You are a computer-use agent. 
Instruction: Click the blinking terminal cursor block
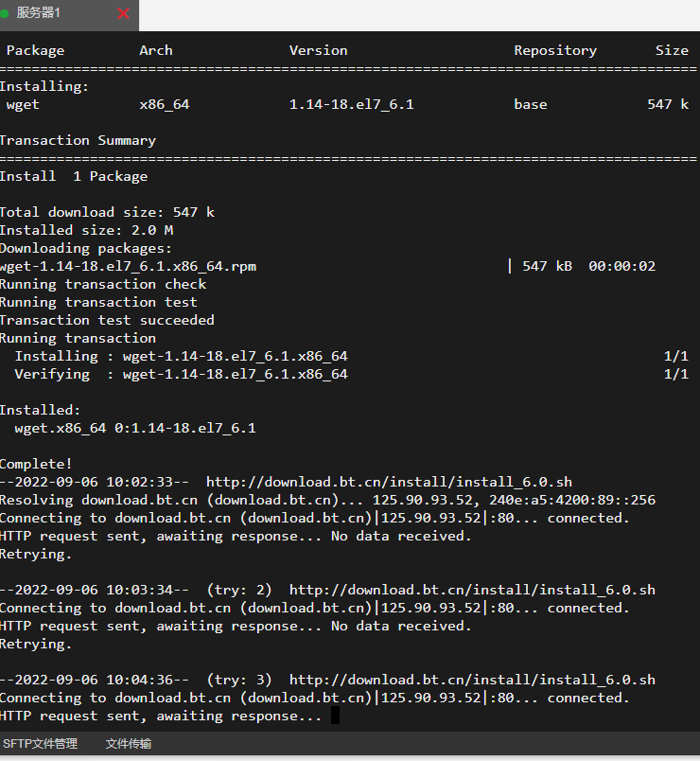tap(335, 716)
